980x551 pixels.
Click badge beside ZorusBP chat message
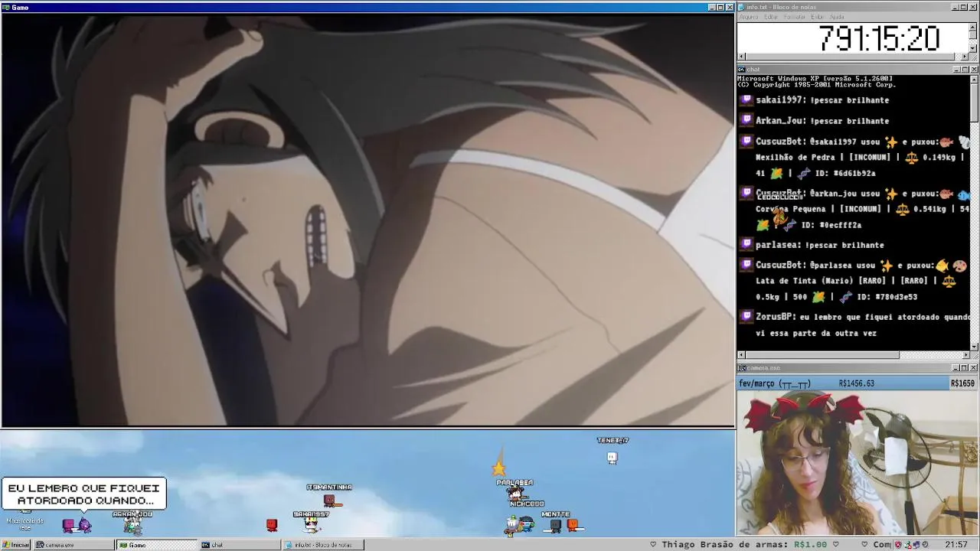tap(746, 315)
